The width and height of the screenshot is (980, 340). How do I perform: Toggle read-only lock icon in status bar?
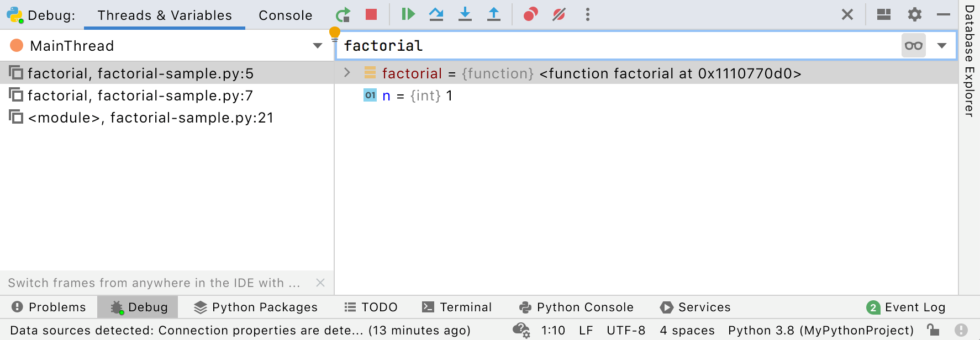(x=933, y=330)
